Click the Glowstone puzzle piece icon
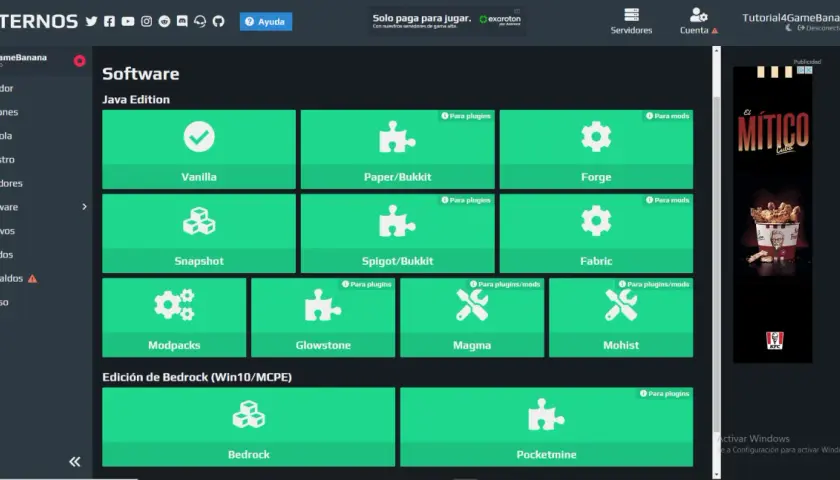This screenshot has width=840, height=480. point(323,305)
